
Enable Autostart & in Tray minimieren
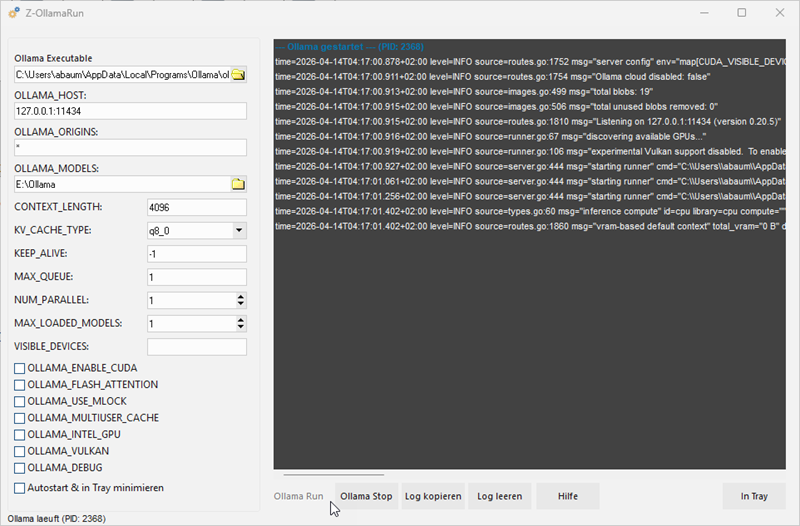[20, 488]
